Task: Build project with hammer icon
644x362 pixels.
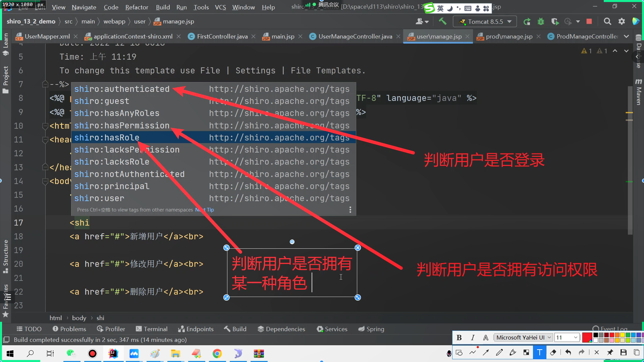Action: click(x=442, y=21)
